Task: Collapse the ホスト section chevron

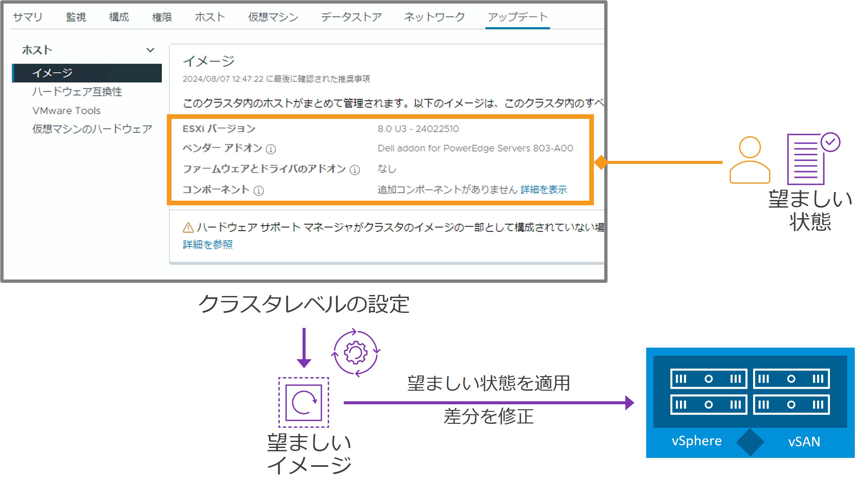Action: pos(150,50)
